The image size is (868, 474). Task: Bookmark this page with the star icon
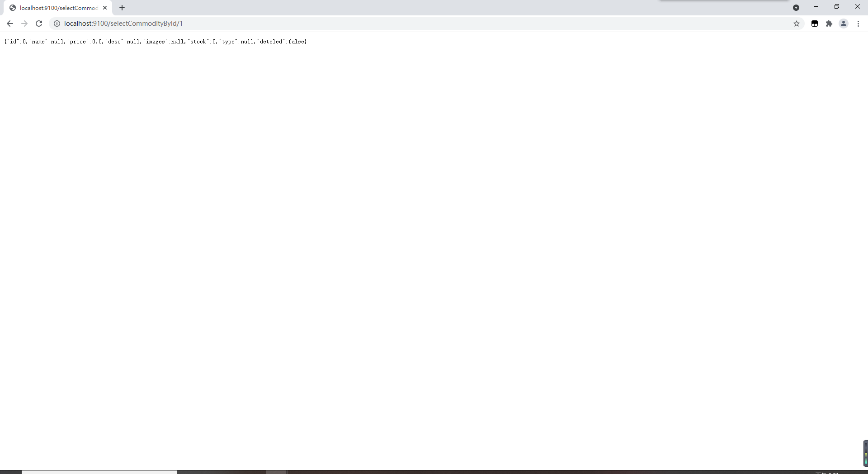[x=797, y=24]
